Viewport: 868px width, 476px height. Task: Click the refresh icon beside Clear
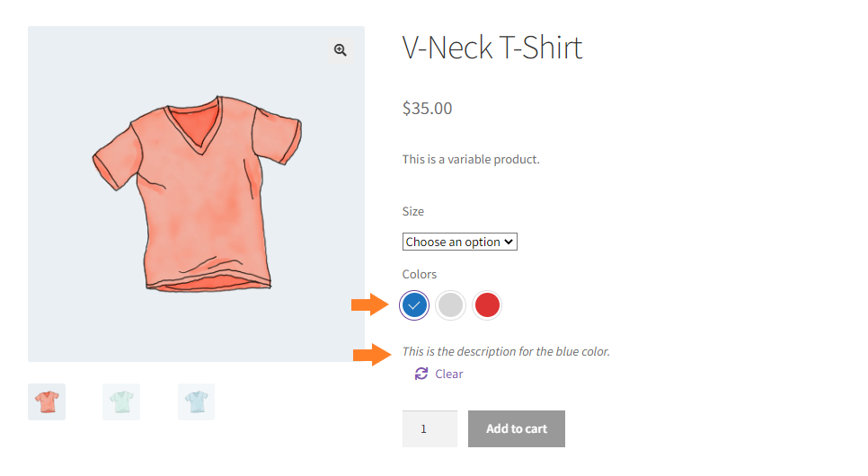[x=421, y=374]
